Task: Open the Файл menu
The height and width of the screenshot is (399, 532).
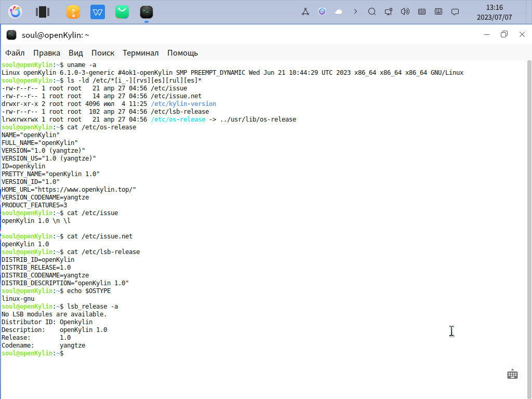Action: point(15,53)
